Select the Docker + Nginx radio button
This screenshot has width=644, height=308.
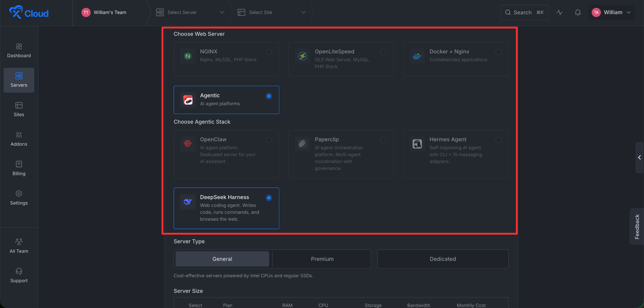tap(498, 52)
